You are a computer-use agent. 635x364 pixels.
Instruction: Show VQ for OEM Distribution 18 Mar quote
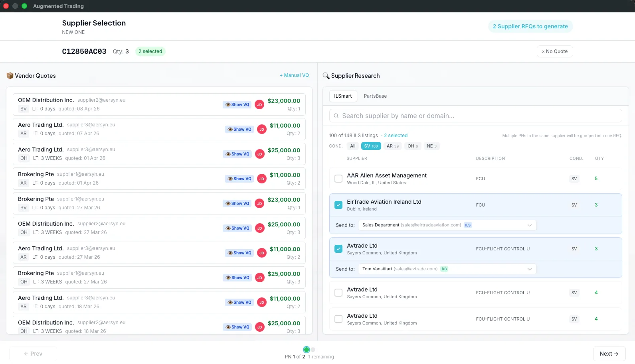coord(237,327)
